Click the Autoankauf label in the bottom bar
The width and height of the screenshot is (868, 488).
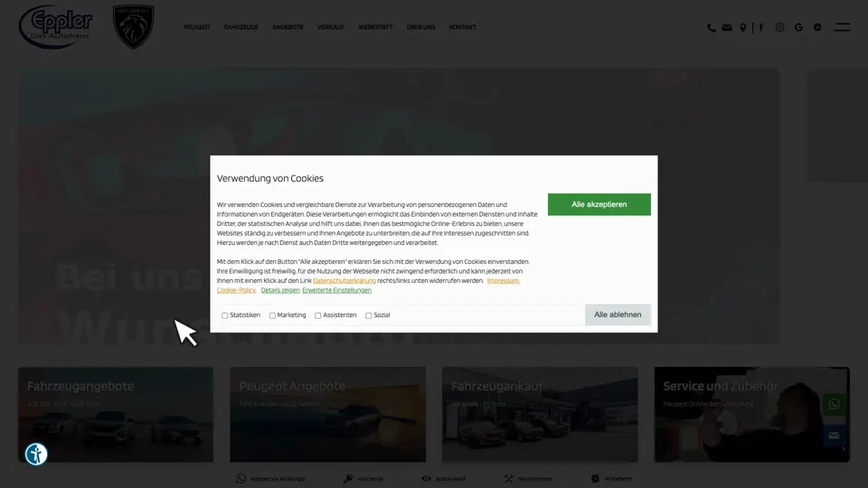tap(450, 479)
